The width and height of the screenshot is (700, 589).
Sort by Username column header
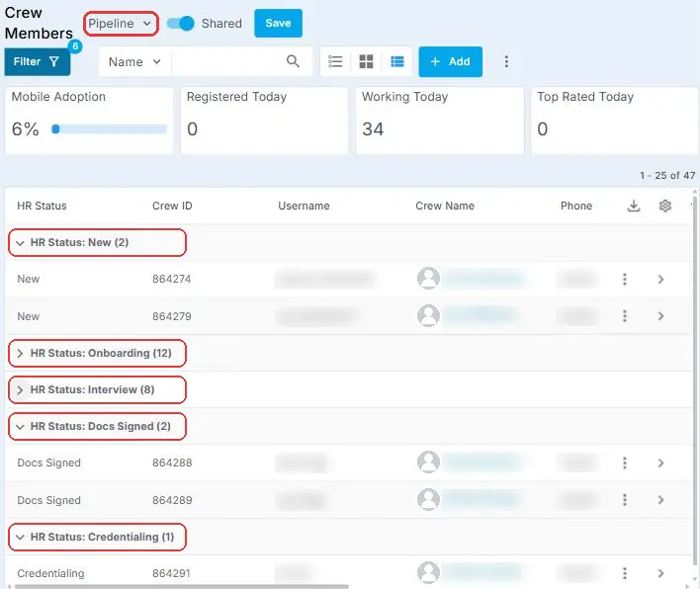[x=304, y=206]
